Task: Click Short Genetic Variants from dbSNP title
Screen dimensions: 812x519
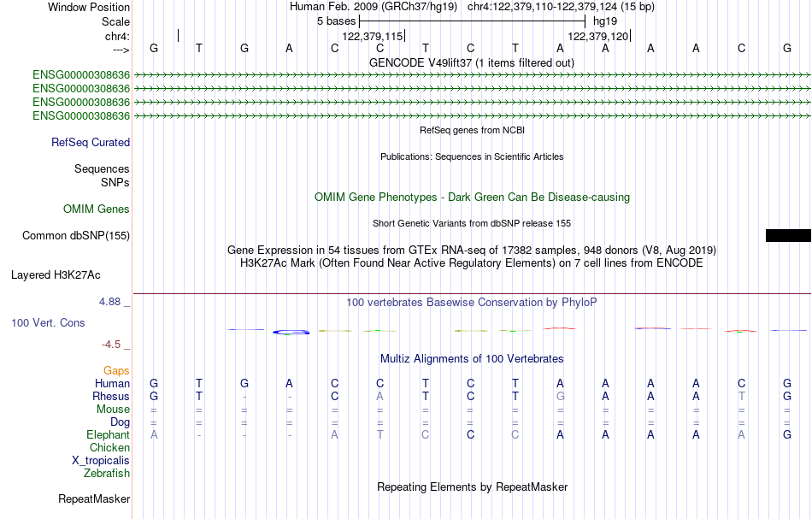Action: click(x=472, y=223)
